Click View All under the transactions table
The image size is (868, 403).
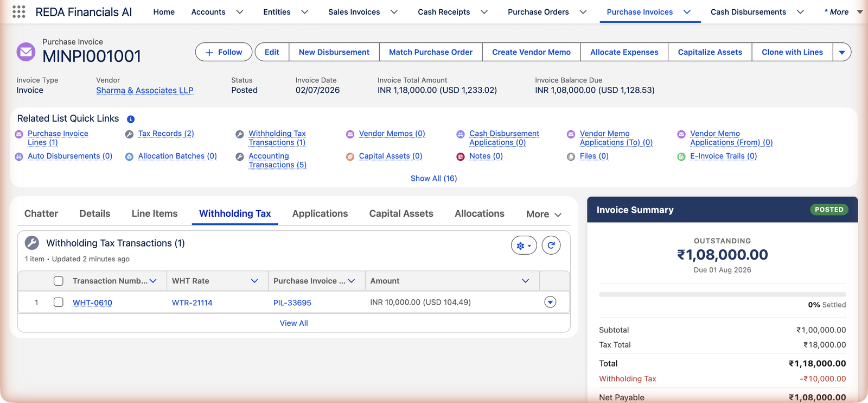(x=293, y=323)
